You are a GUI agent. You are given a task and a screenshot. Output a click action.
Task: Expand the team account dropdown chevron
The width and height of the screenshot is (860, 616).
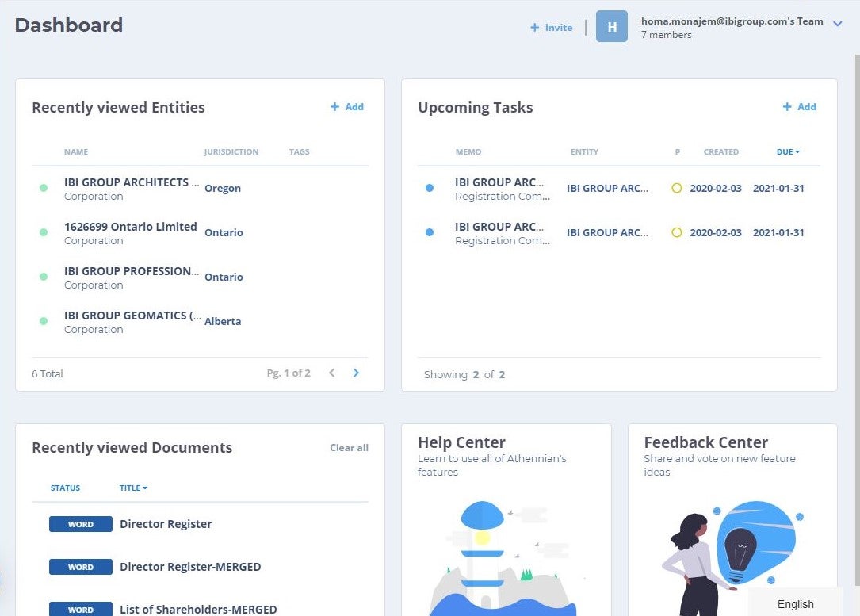point(837,24)
